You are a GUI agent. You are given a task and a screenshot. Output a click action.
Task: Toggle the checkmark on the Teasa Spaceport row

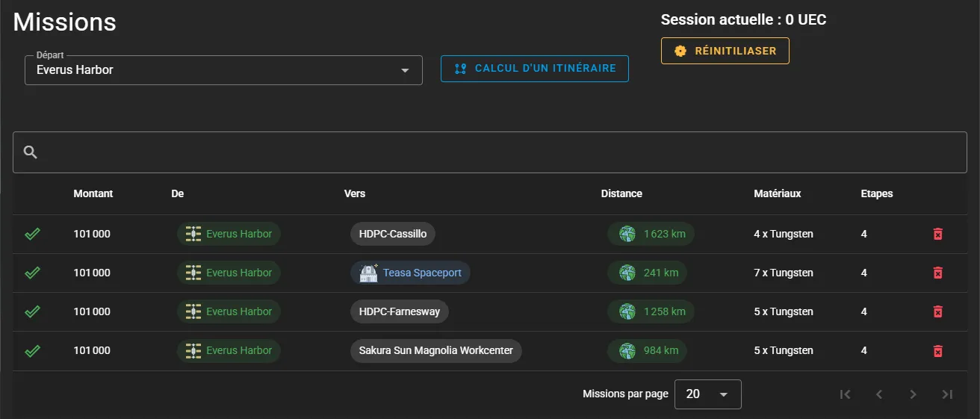click(32, 273)
